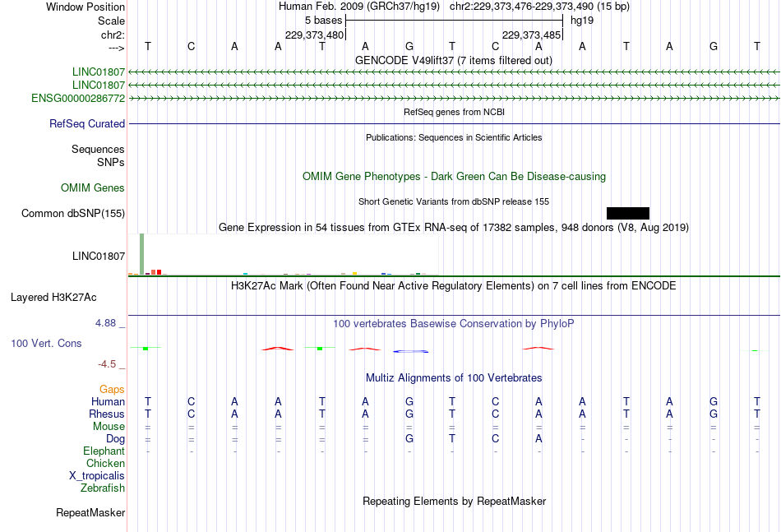Screen dimensions: 781x532
Task: Click the black dbSNP variant block
Action: (x=627, y=213)
